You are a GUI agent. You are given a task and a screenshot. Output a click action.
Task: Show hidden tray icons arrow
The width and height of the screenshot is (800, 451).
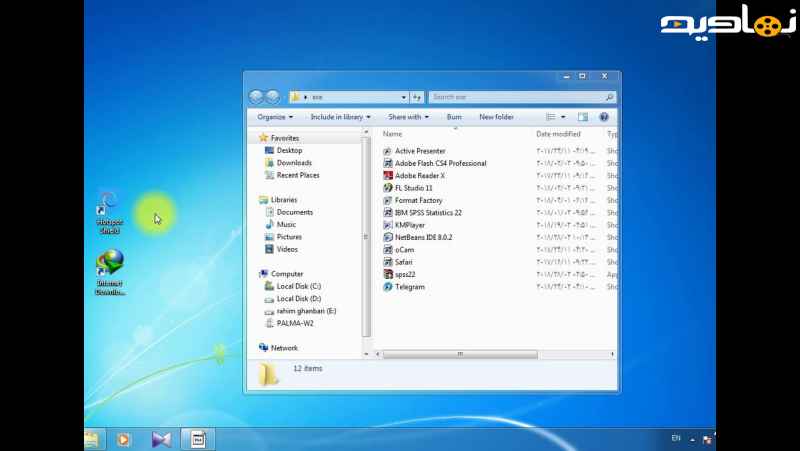[x=692, y=439]
